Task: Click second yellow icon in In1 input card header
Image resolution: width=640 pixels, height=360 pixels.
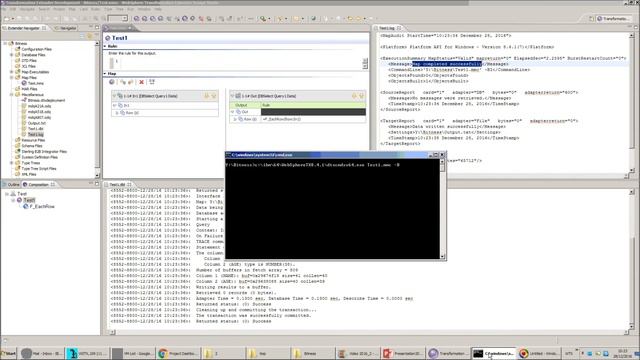Action: coord(213,96)
